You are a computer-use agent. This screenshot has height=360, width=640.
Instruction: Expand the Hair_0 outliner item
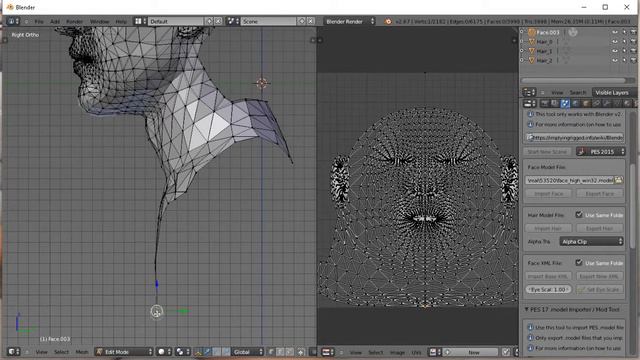522,41
